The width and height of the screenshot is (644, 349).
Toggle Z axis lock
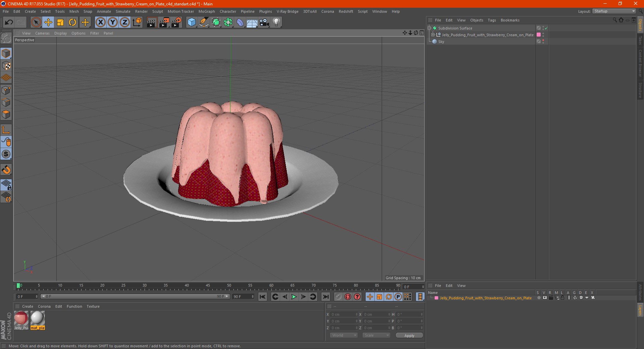pyautogui.click(x=125, y=22)
